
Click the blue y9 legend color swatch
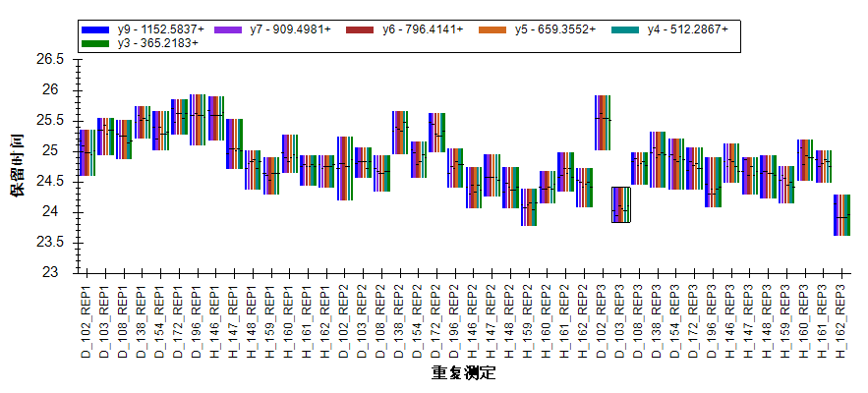[96, 30]
